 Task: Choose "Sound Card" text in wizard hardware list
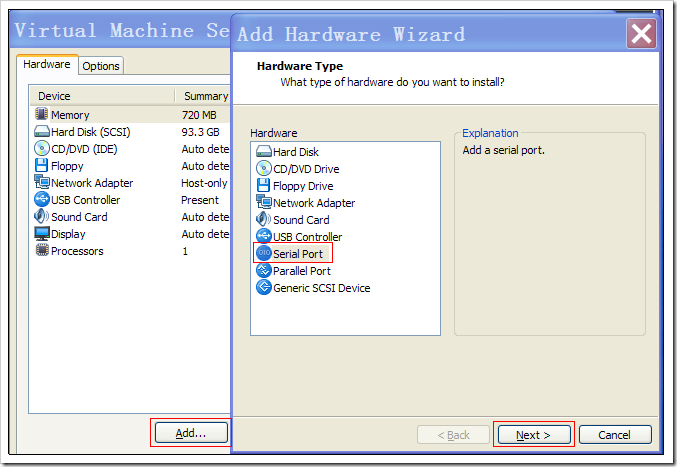click(x=301, y=220)
